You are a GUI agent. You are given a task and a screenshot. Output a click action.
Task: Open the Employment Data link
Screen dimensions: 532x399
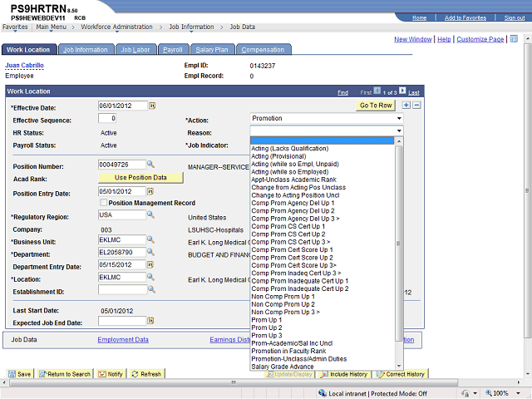point(123,340)
